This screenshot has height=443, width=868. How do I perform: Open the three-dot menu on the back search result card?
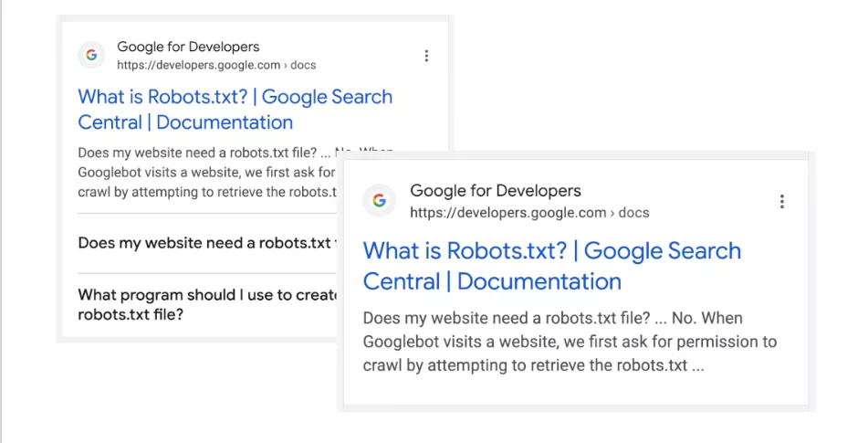pyautogui.click(x=426, y=56)
